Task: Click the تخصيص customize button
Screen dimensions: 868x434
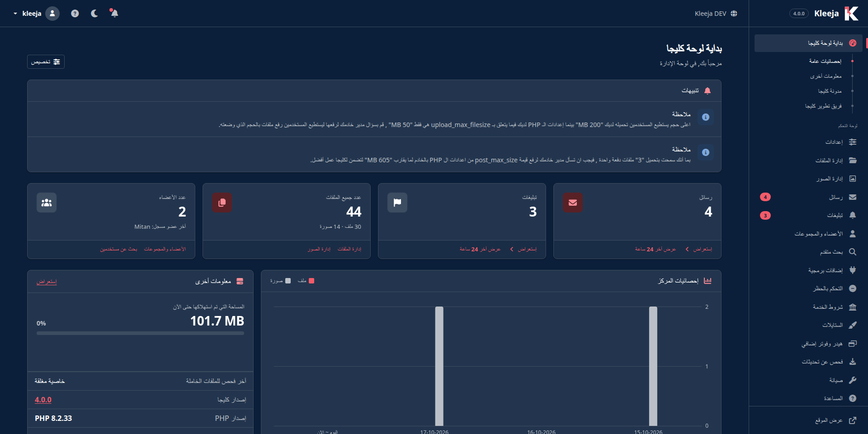Action: [x=46, y=62]
